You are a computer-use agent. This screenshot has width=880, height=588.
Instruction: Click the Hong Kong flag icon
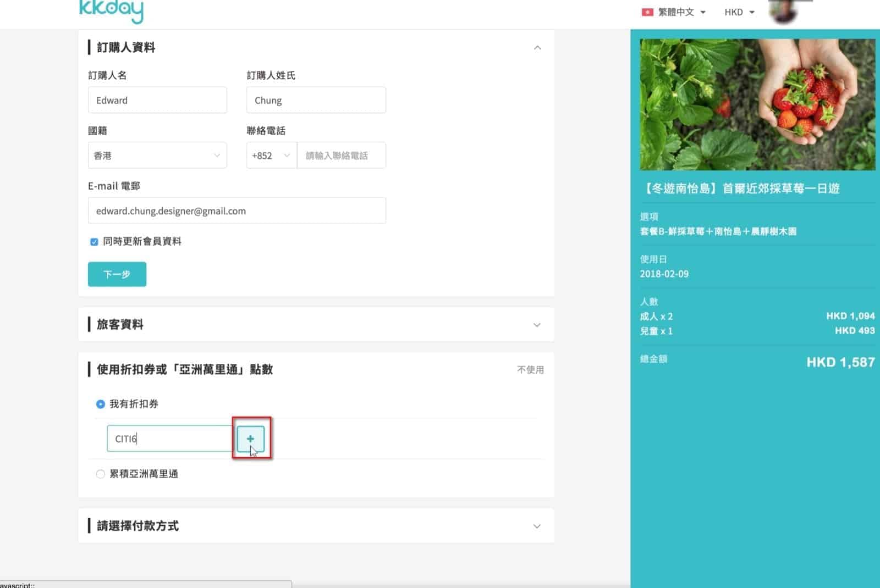coord(647,12)
